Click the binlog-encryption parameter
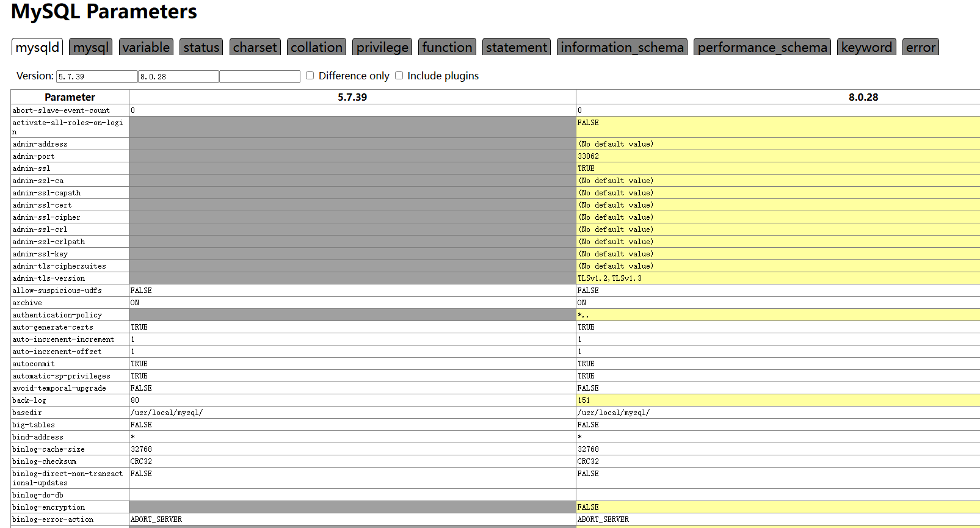Viewport: 980px width, 528px height. click(x=48, y=507)
